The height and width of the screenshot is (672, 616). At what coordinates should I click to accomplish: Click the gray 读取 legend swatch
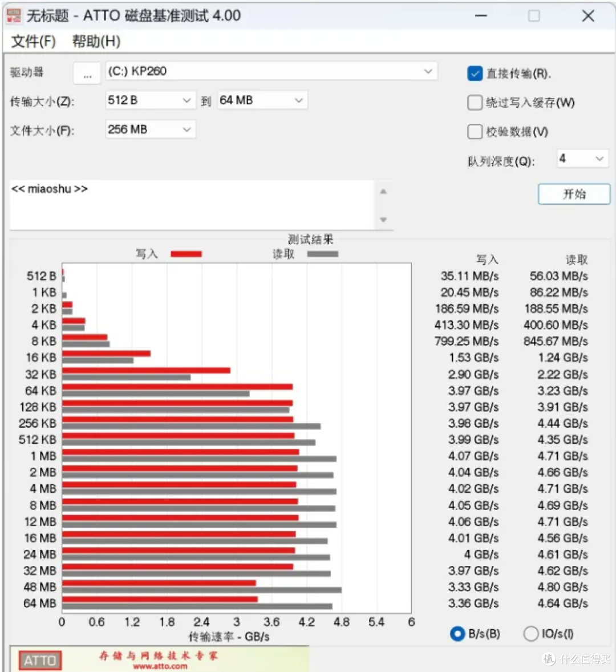tap(323, 254)
